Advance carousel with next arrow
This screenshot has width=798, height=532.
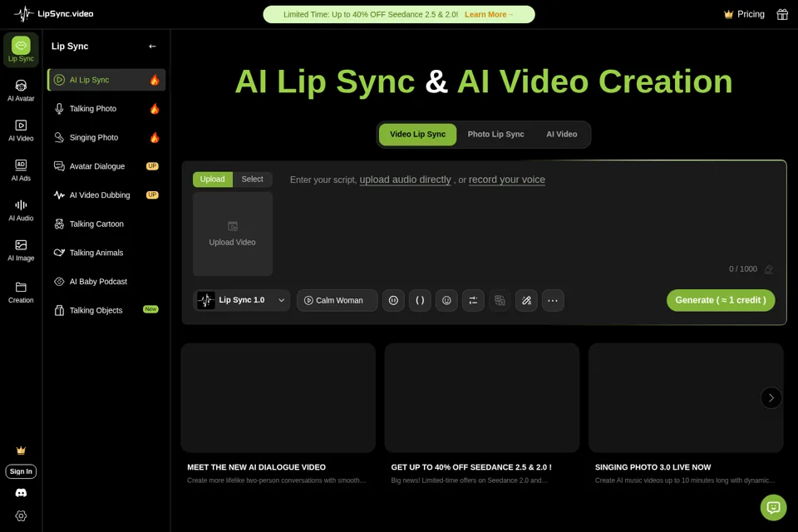(771, 397)
